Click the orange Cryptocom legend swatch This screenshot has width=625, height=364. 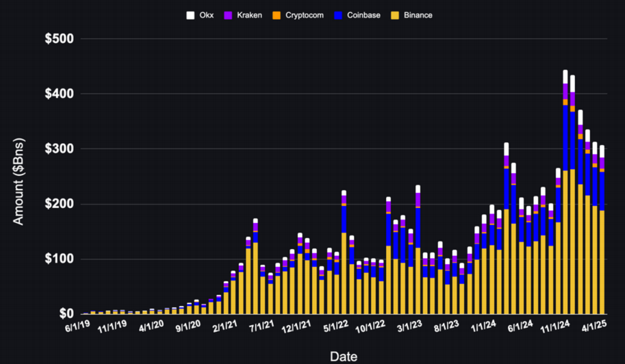[276, 15]
